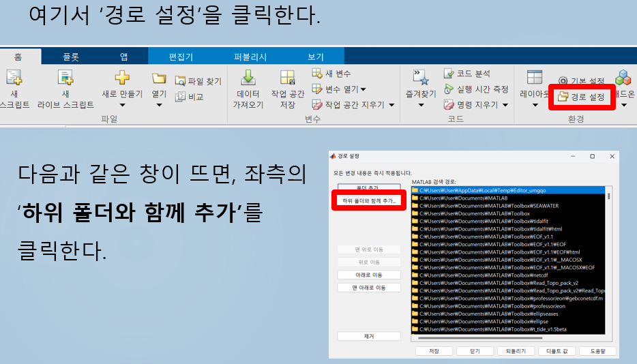Screen dimensions: 637x364
Task: Switch to the 홈 tab
Action: click(18, 57)
